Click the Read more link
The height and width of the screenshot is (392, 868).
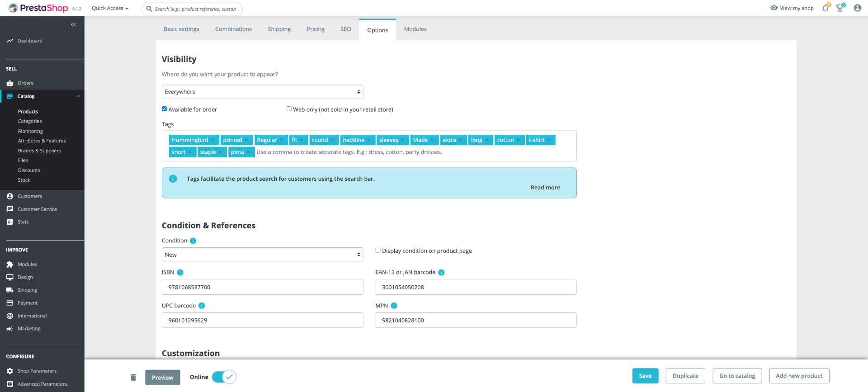(x=545, y=187)
